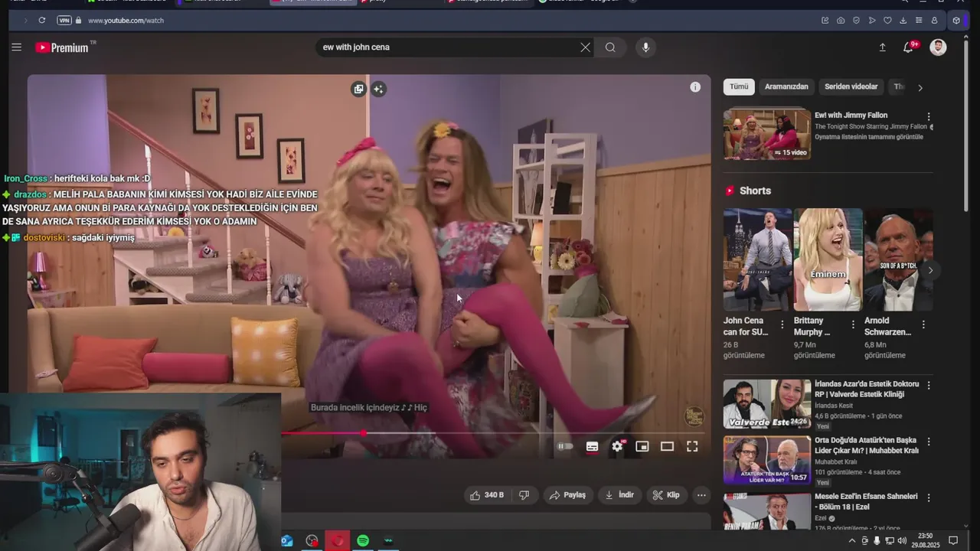Click the sparkle AI icon on video
The height and width of the screenshot is (551, 980).
pyautogui.click(x=378, y=90)
